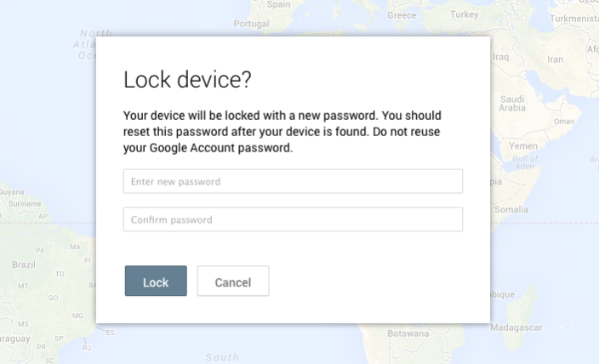This screenshot has width=599, height=364.
Task: Click the Somalia map label
Action: tap(511, 209)
